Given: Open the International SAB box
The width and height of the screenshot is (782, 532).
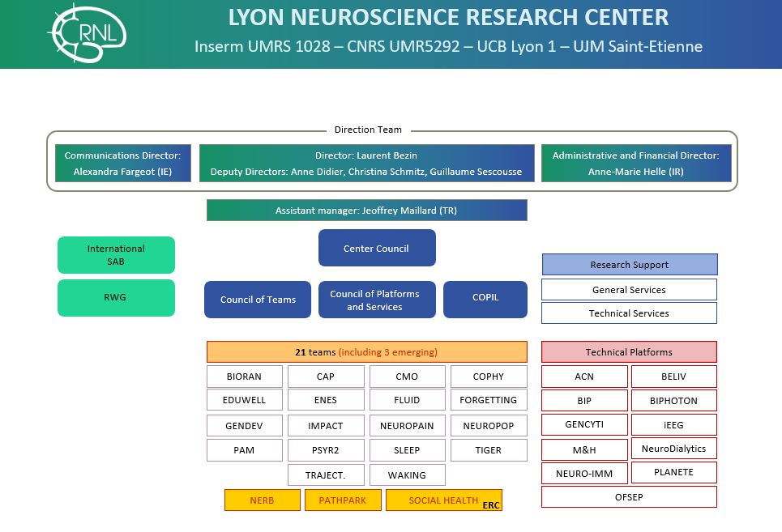Looking at the screenshot, I should click(116, 255).
